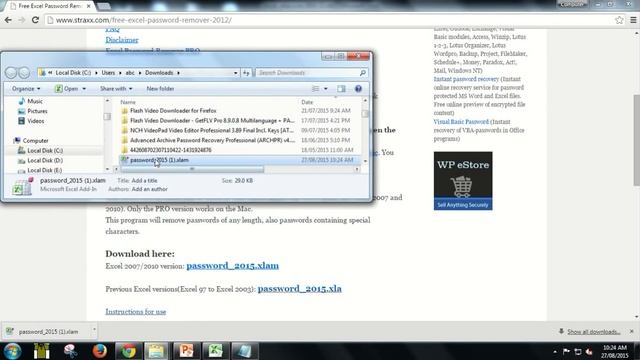Download password_2015.xlam link
640x360 pixels.
pyautogui.click(x=232, y=266)
